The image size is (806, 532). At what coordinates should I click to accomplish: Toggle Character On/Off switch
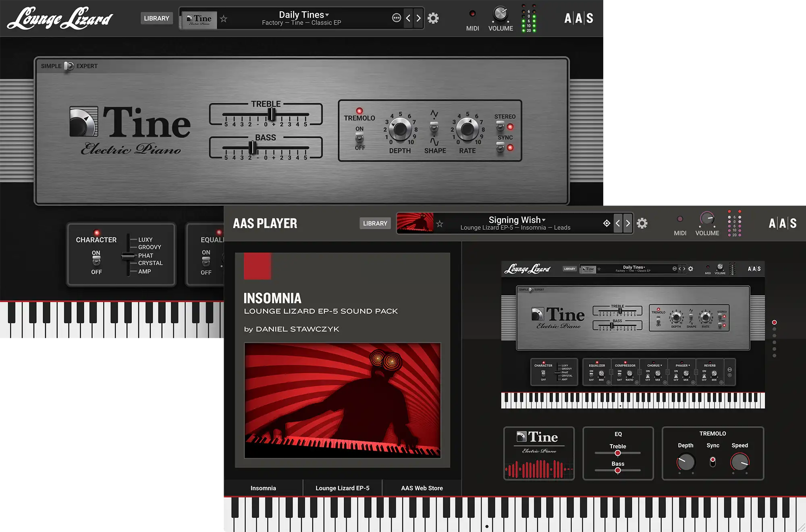tap(96, 261)
